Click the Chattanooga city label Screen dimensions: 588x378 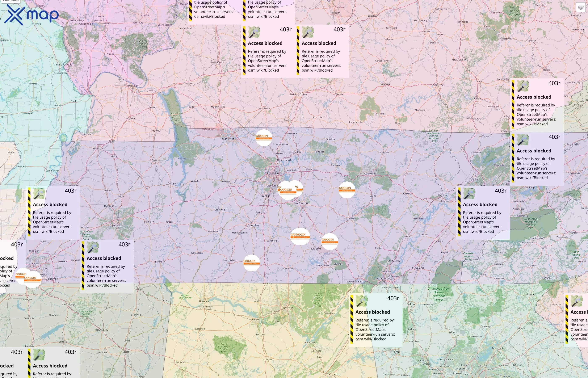(385, 279)
